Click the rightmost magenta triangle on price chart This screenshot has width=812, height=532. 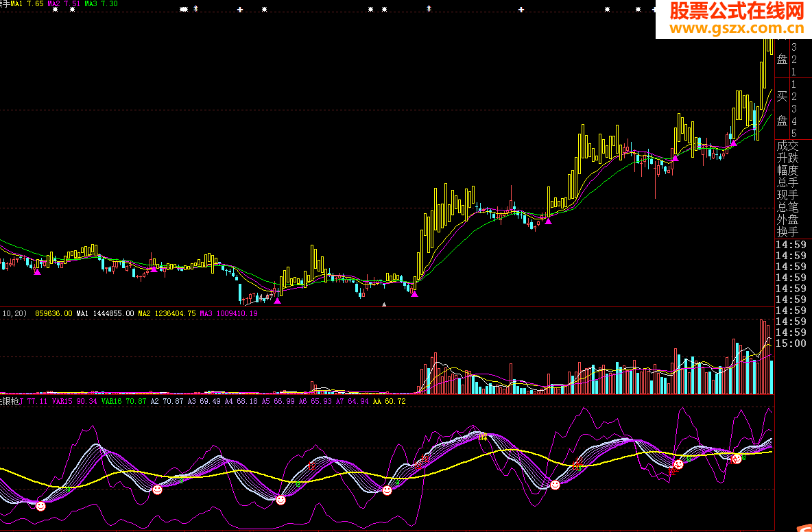733,143
